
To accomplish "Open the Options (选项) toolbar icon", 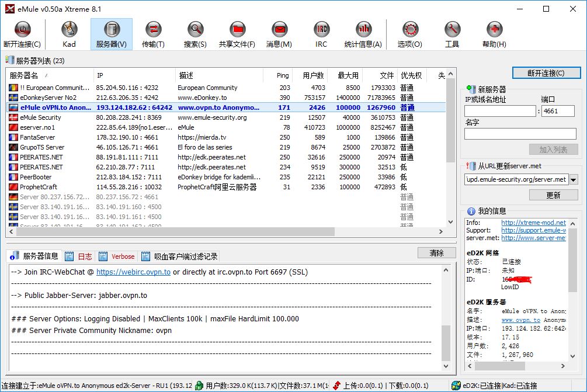I will tap(410, 34).
